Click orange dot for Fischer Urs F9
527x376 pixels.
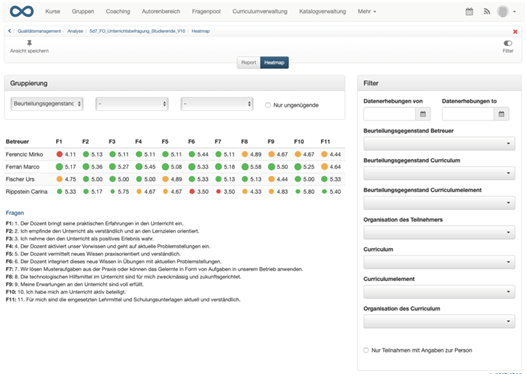click(272, 179)
